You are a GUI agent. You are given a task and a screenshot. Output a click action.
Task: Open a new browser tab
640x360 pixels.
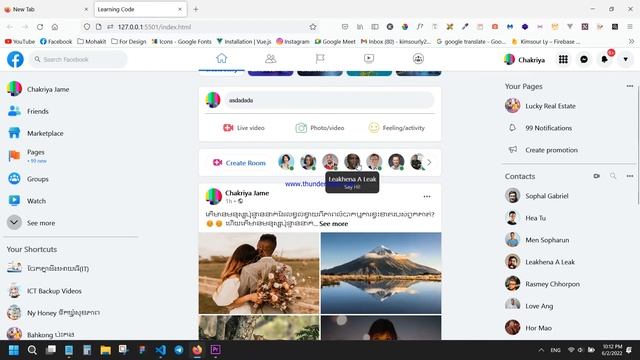pyautogui.click(x=196, y=9)
